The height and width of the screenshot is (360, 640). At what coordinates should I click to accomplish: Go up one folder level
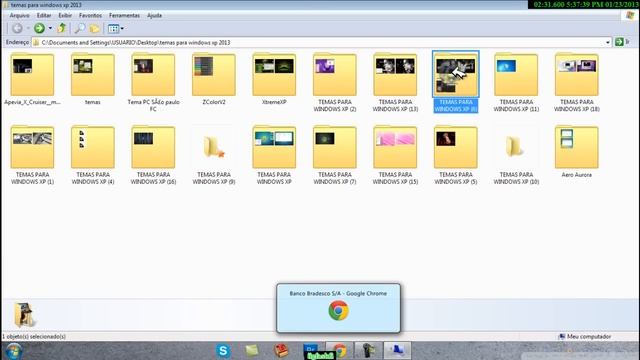pos(62,28)
